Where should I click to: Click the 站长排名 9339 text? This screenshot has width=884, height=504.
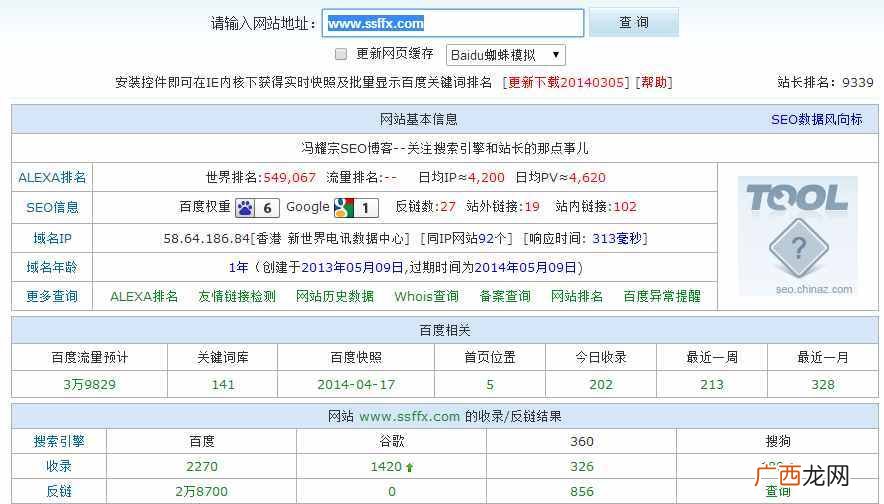click(825, 82)
